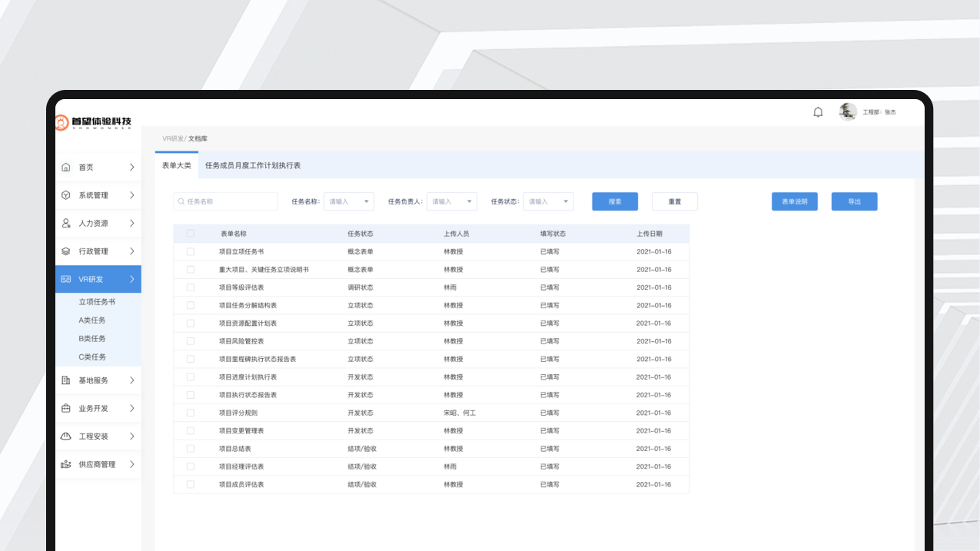Click the 上传日期 column header
The image size is (980, 551).
click(x=649, y=234)
